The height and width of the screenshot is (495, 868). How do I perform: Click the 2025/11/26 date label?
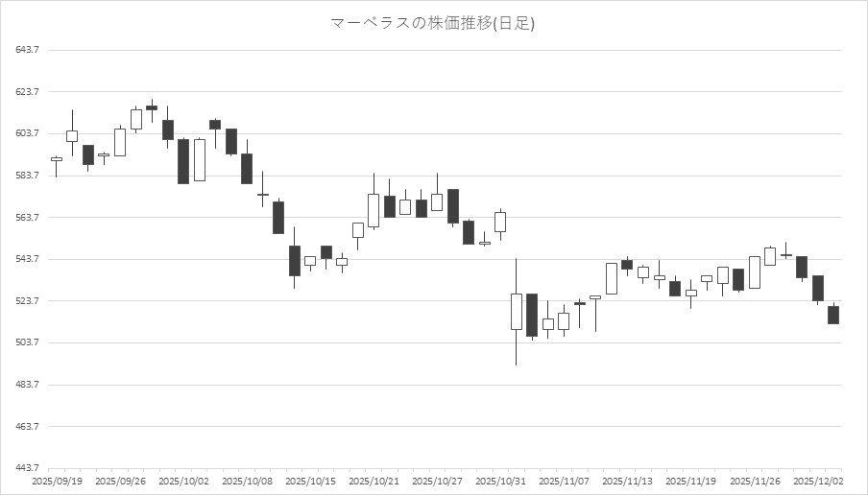(x=754, y=481)
